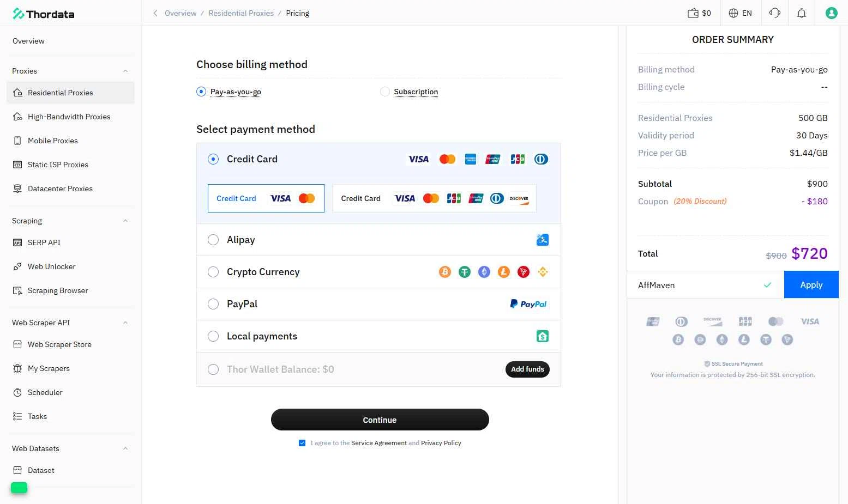Open the notifications bell

801,13
